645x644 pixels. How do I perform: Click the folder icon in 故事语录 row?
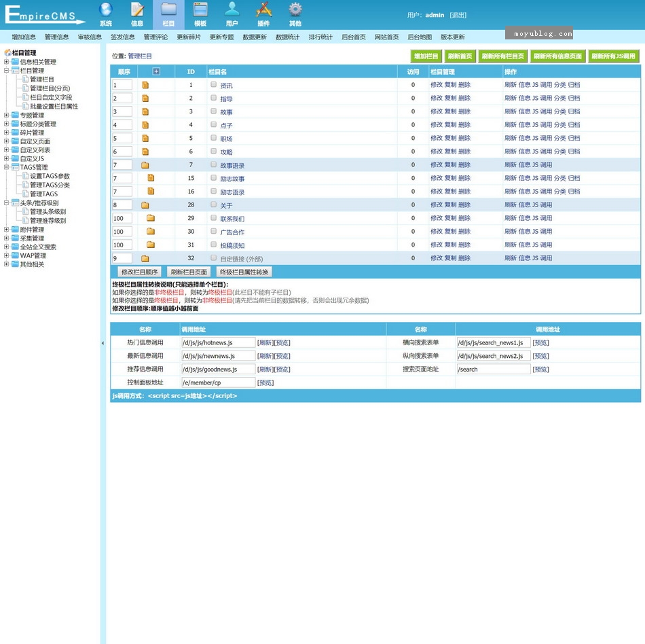(x=145, y=165)
